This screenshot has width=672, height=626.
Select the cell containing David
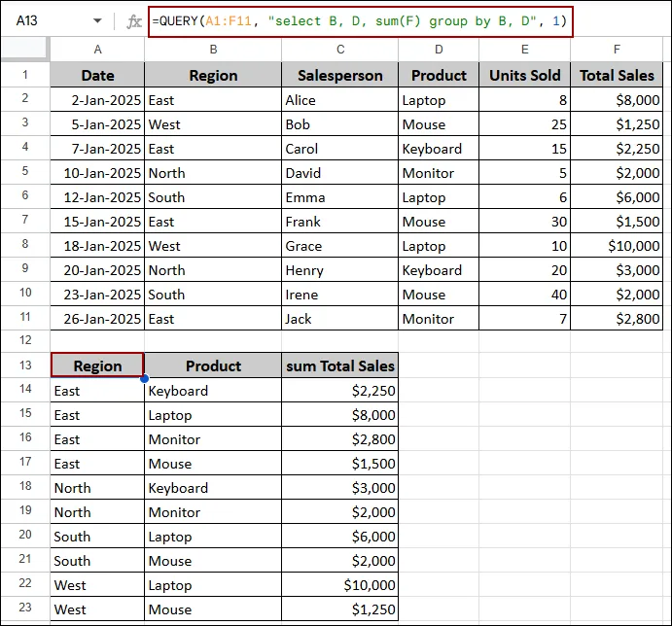(340, 173)
